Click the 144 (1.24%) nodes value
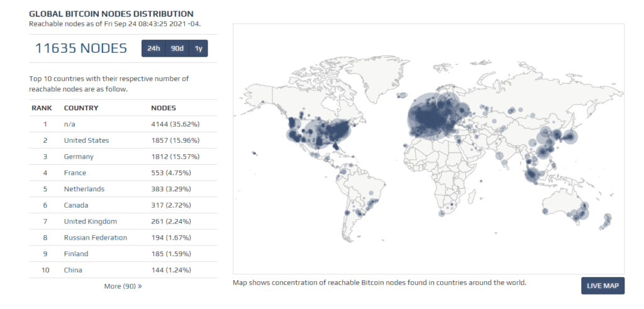This screenshot has height=309, width=644. (171, 270)
